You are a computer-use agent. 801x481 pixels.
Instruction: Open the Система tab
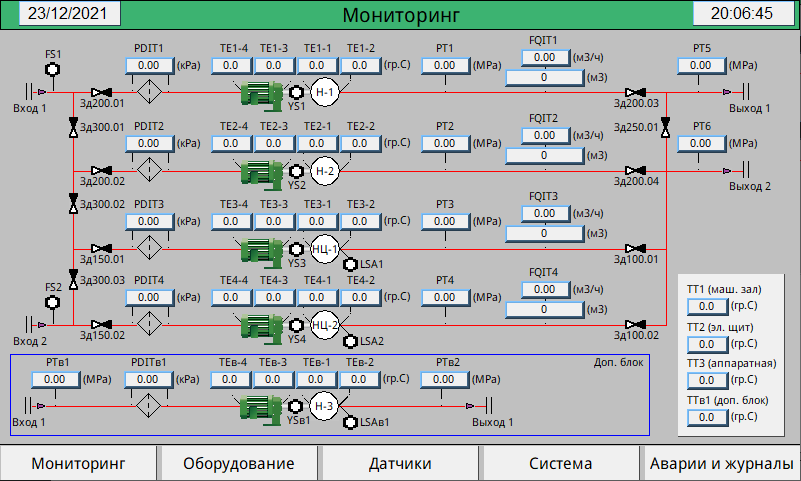(560, 464)
